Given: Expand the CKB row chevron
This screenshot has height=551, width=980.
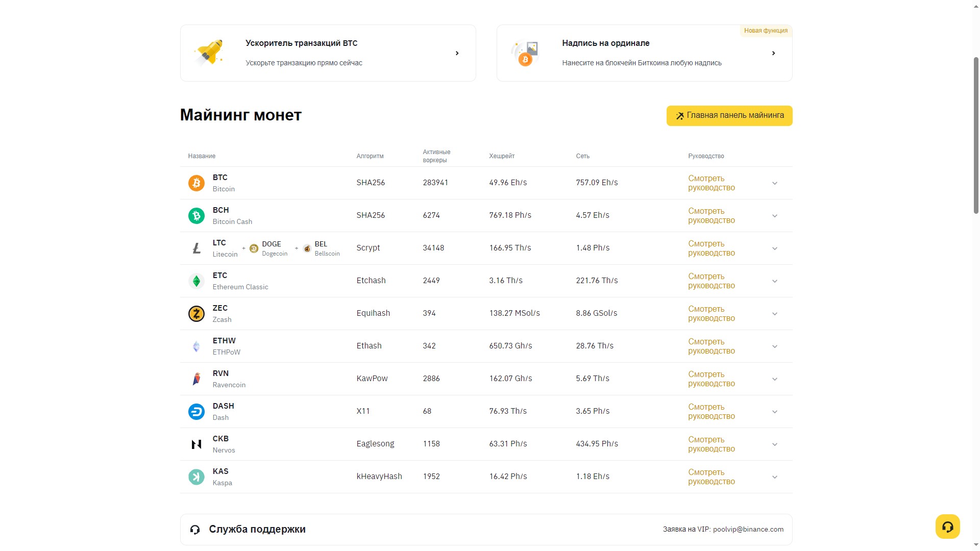Looking at the screenshot, I should (x=775, y=444).
